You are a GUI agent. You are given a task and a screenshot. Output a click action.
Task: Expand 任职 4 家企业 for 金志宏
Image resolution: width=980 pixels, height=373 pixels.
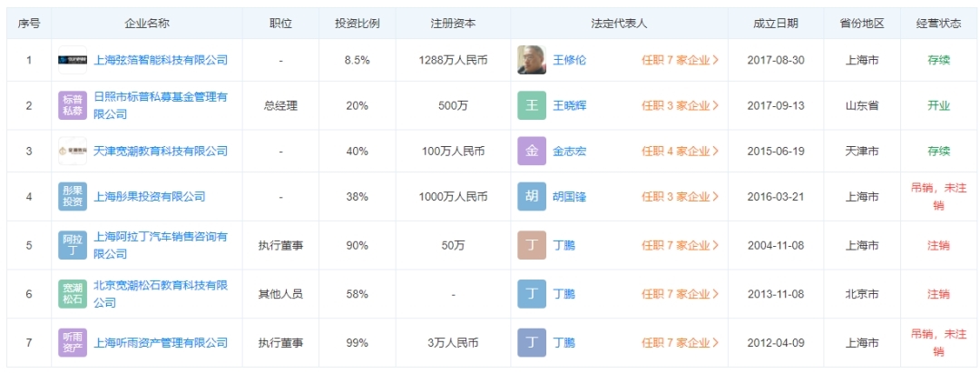[680, 151]
